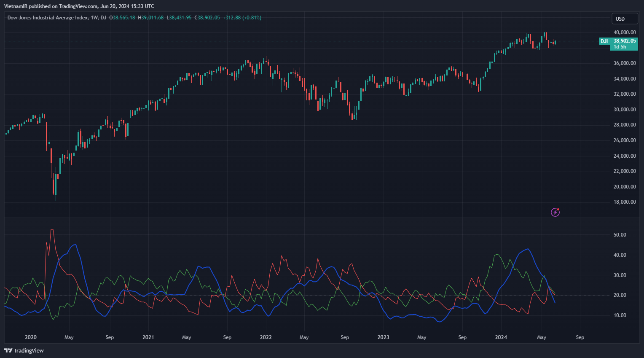Click the published by VietnamIR header text

point(79,6)
